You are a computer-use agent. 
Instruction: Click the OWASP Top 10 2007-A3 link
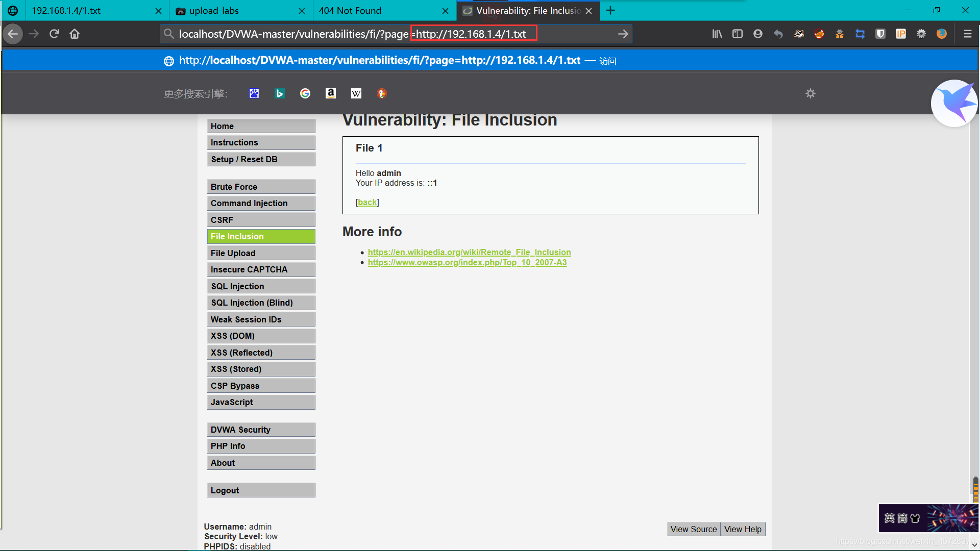[x=467, y=262]
